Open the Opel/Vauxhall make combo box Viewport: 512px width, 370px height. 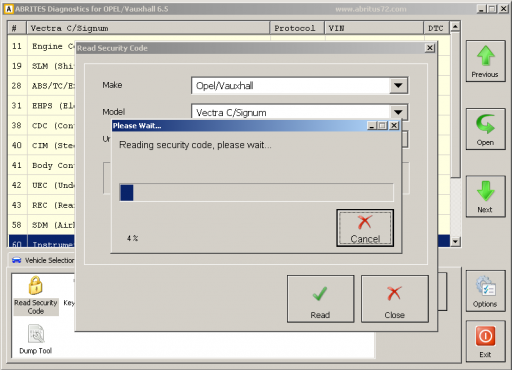pos(299,86)
